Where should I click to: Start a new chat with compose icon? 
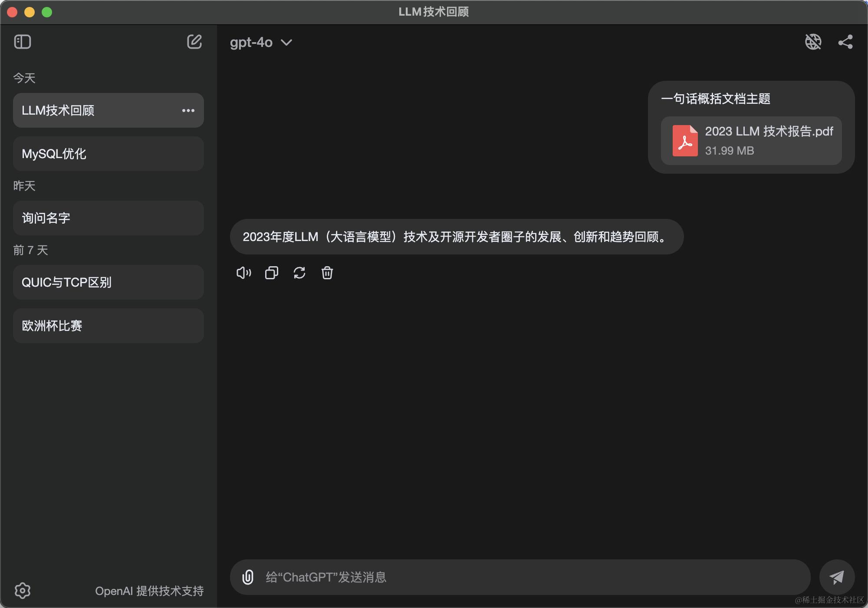pyautogui.click(x=194, y=42)
